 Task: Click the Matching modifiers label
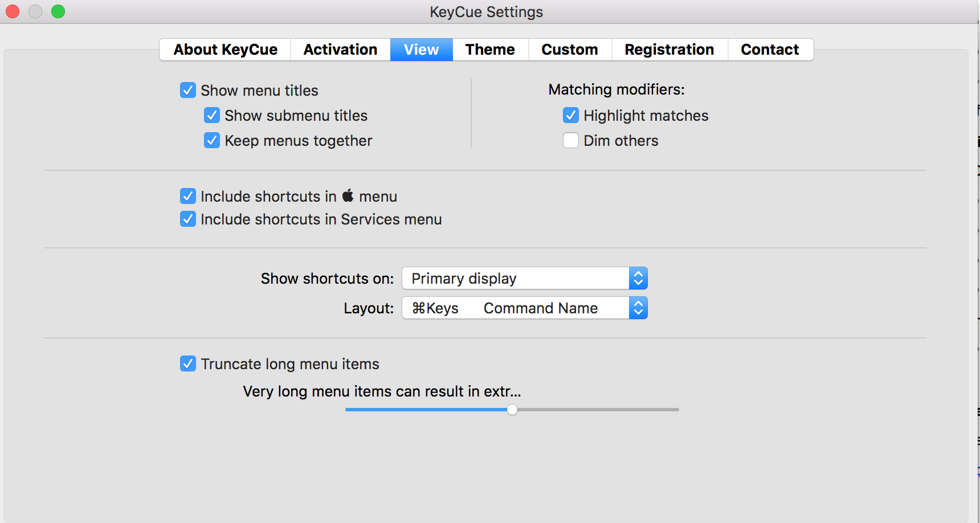pos(616,89)
